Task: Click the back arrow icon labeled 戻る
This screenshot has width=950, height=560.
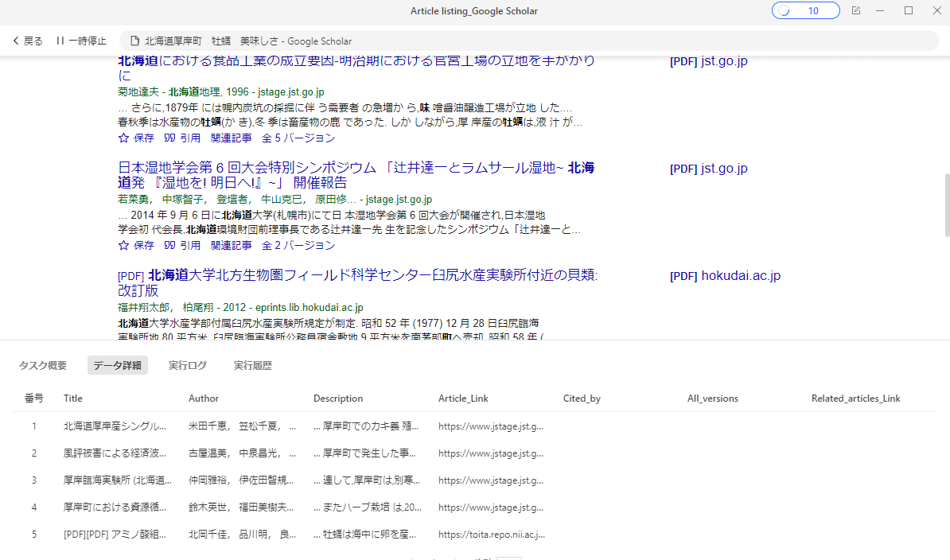Action: 16,41
